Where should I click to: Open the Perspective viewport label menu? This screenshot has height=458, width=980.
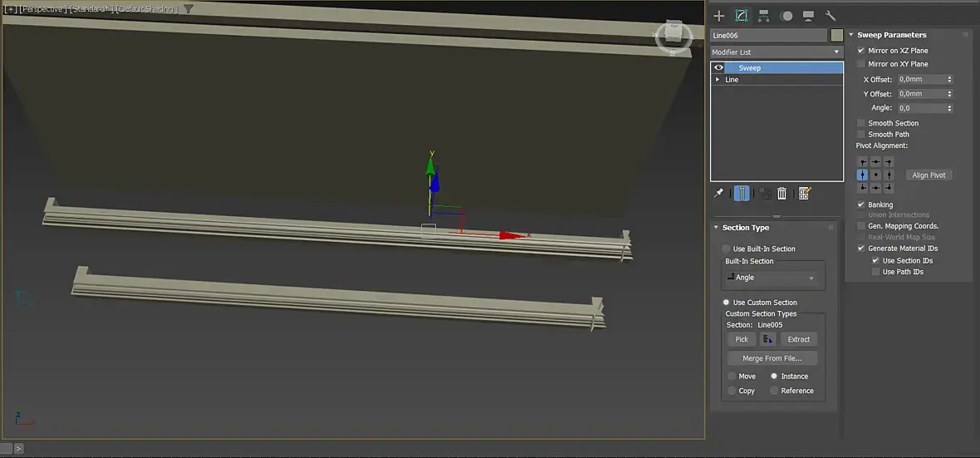pos(42,9)
